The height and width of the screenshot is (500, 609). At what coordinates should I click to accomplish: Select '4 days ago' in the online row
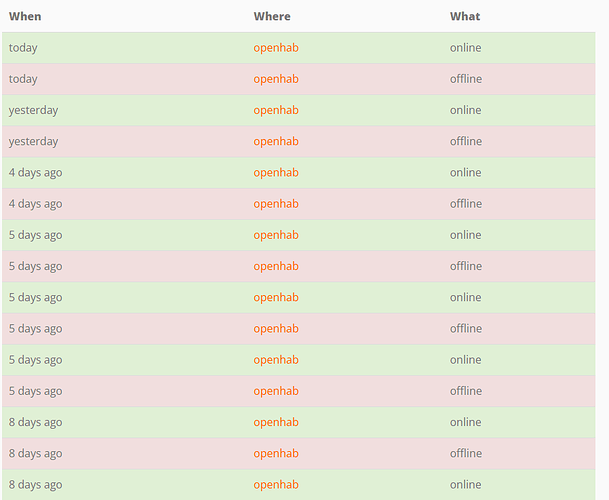click(35, 173)
